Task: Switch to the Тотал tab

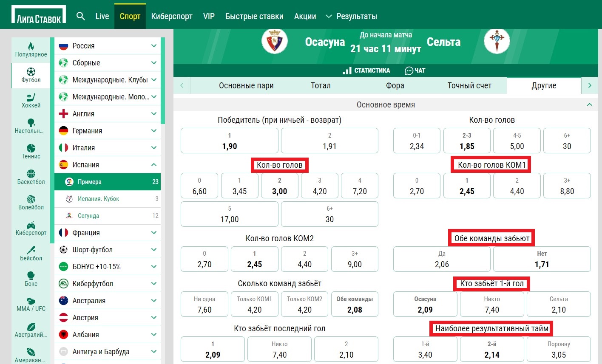Action: pyautogui.click(x=321, y=85)
